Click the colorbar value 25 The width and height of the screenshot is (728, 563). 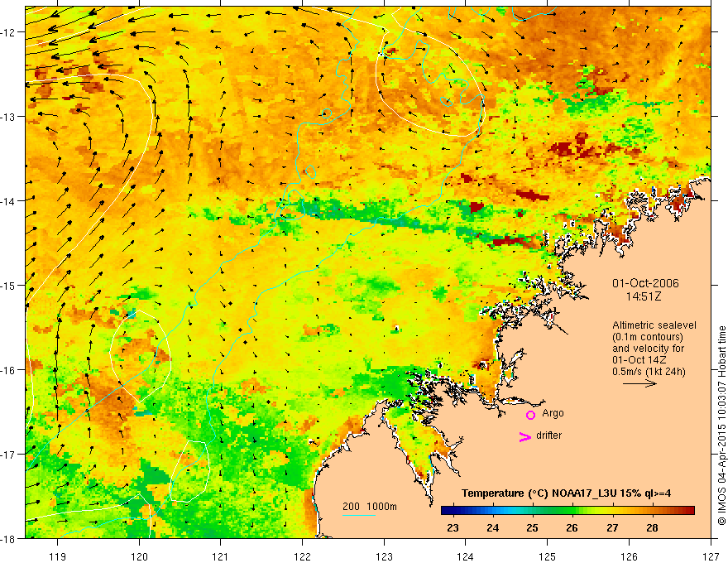point(532,527)
